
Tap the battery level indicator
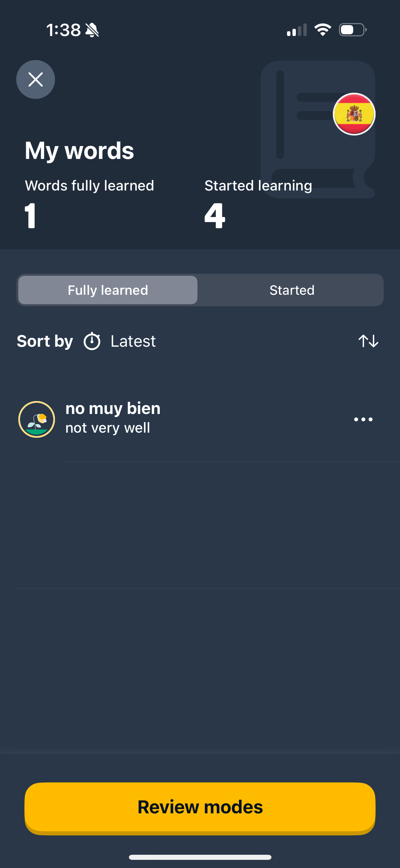pyautogui.click(x=351, y=30)
